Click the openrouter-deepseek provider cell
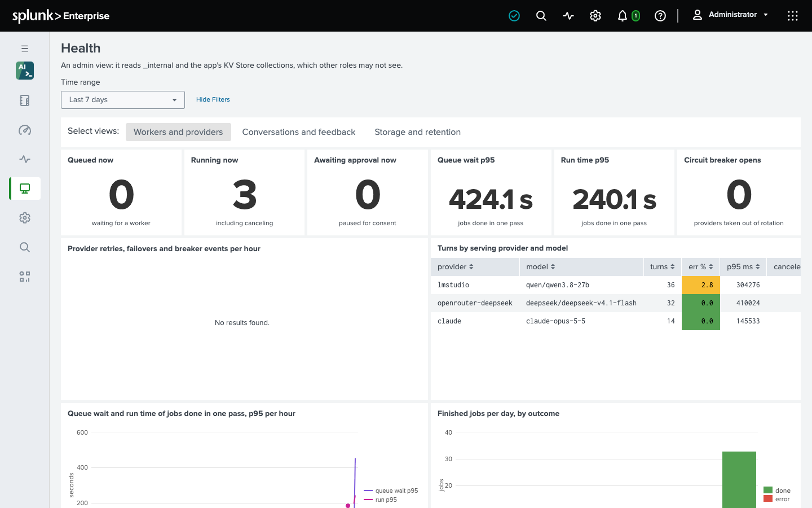The width and height of the screenshot is (812, 508). [475, 303]
